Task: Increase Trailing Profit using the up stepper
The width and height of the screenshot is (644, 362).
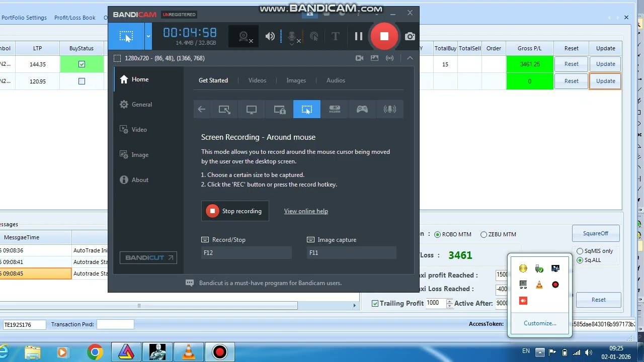Action: [x=450, y=301]
